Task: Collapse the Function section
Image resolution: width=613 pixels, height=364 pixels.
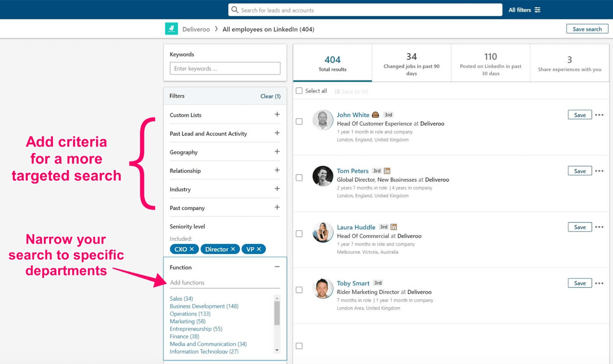Action: pos(277,266)
